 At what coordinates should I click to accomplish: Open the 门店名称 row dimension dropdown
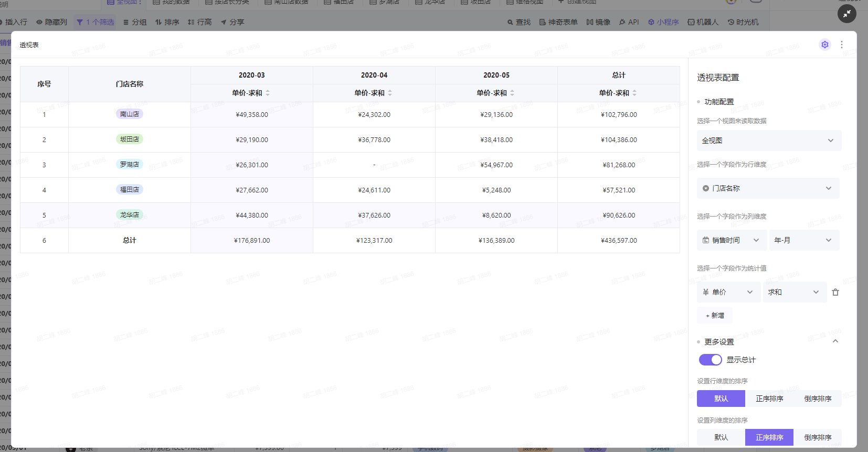point(768,188)
